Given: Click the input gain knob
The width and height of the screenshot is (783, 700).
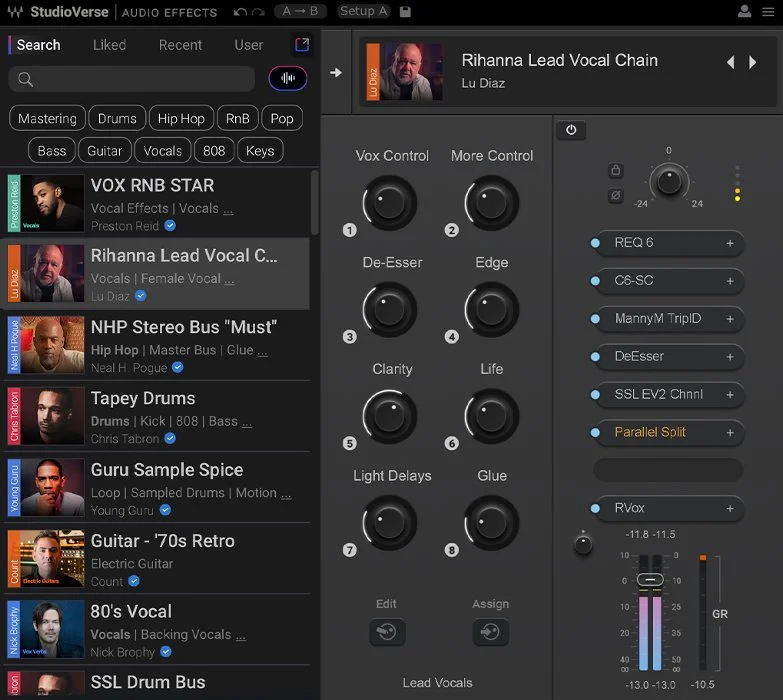Looking at the screenshot, I should pyautogui.click(x=669, y=181).
